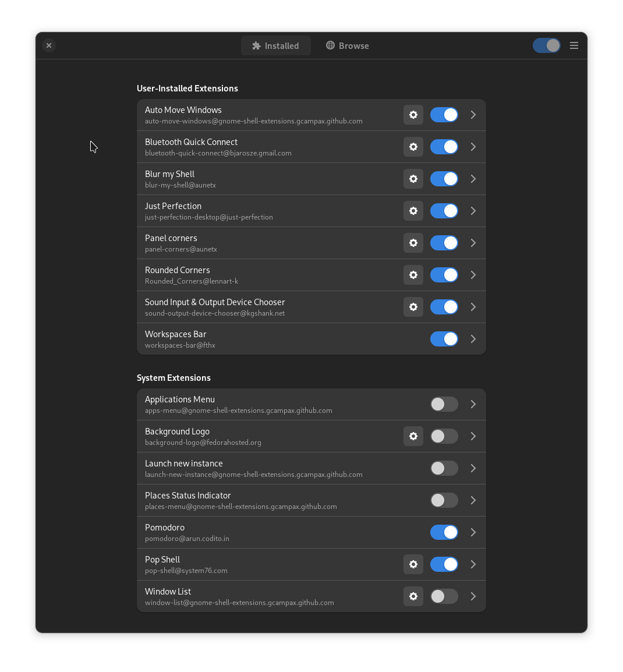Close the Extensions window
This screenshot has height=672, width=623.
[49, 45]
